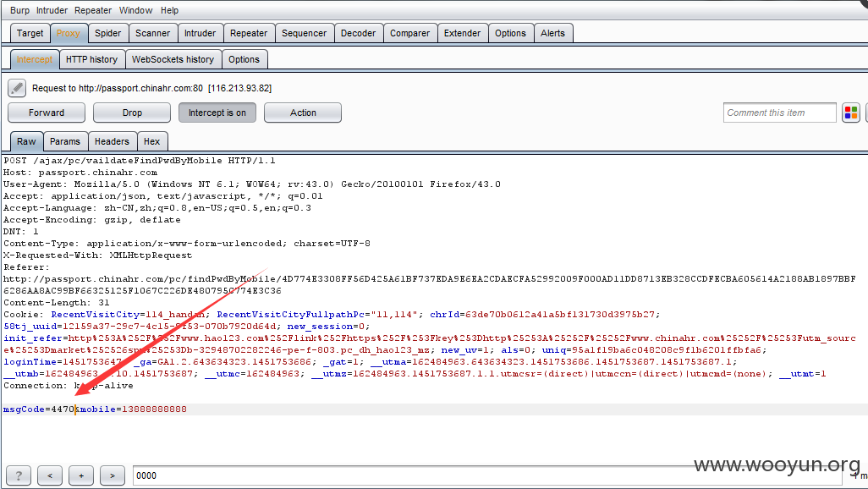Click the RecentVisitCity cookie name
Screen dimensions: 868x489
pyautogui.click(x=96, y=315)
